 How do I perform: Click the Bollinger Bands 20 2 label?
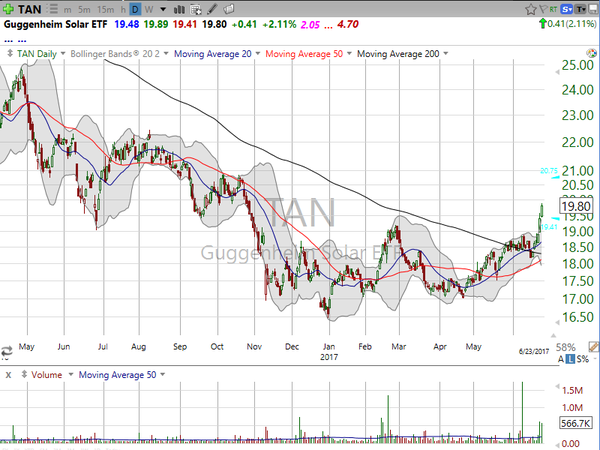[x=115, y=54]
